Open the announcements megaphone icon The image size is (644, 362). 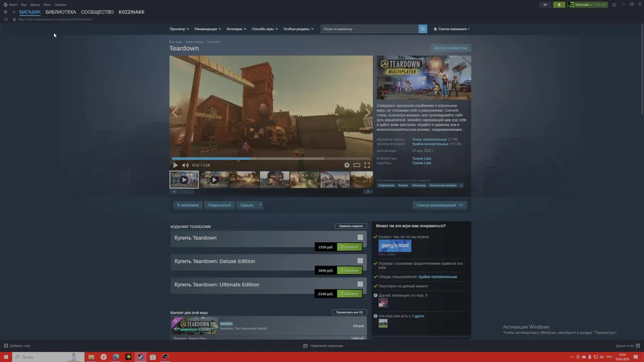coord(545,5)
